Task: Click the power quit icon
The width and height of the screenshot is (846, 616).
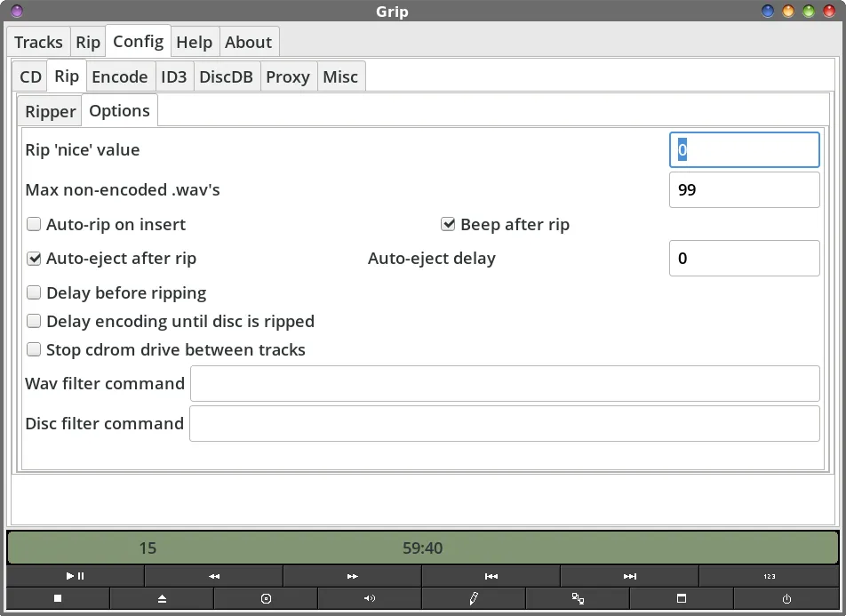Action: click(786, 598)
